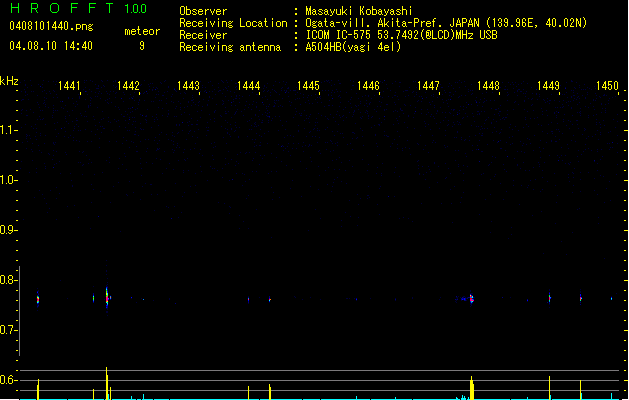Select the file name 0408101440.png

click(51, 26)
